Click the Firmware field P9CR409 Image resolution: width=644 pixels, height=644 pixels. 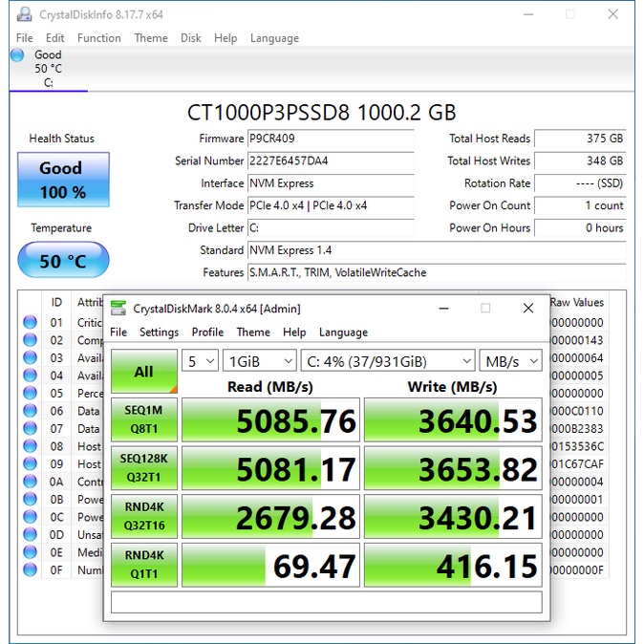[x=331, y=139]
